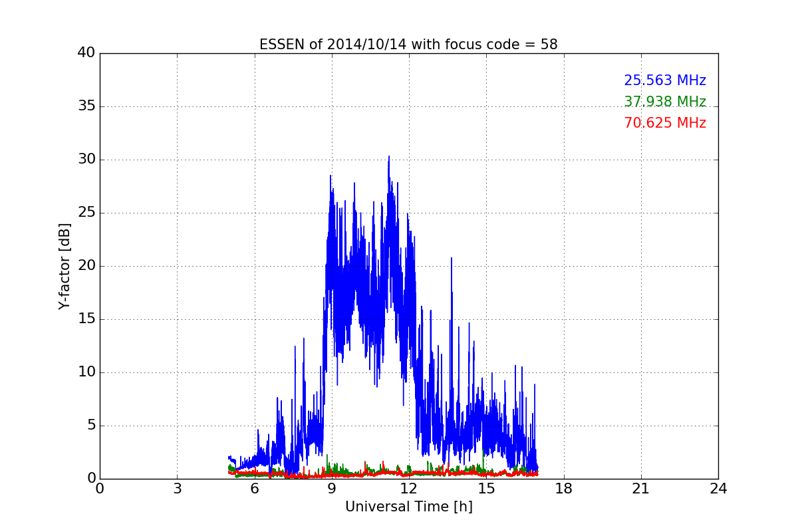
Task: Click the x-axis tick label '6'
Action: (x=254, y=489)
